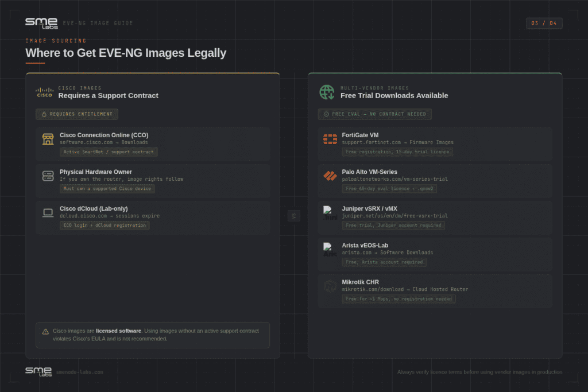The height and width of the screenshot is (392, 588).
Task: Click the 'FortiGate VM' title
Action: [361, 135]
